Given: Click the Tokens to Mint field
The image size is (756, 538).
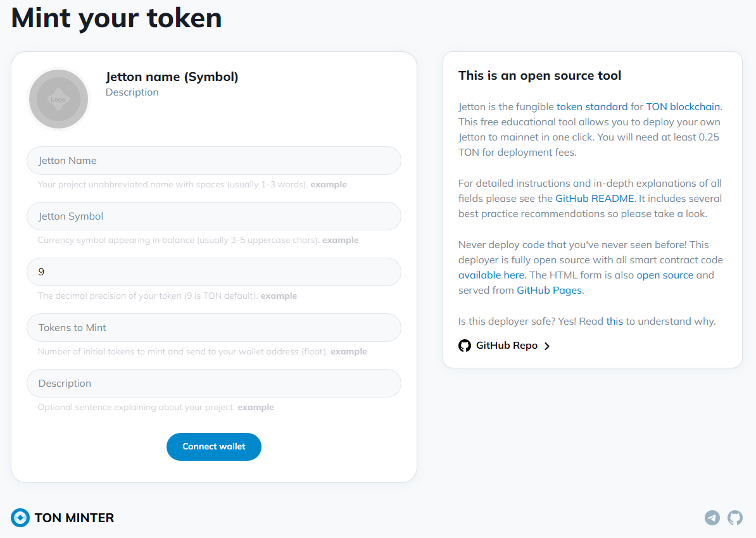Looking at the screenshot, I should pyautogui.click(x=213, y=328).
